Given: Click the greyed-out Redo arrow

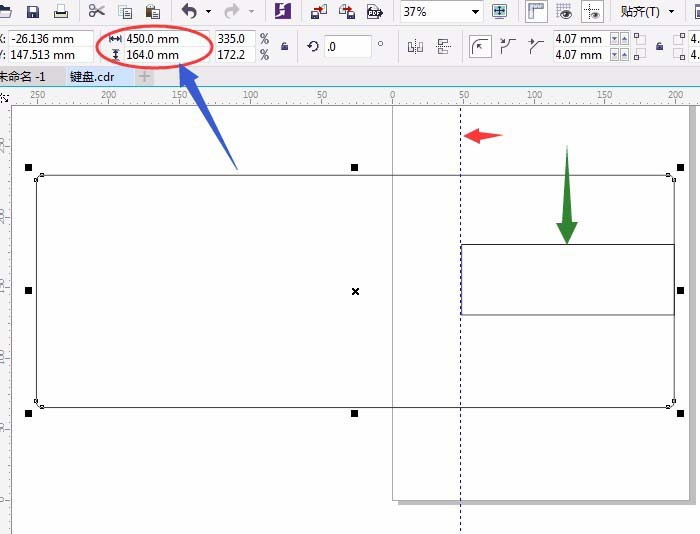Looking at the screenshot, I should [x=232, y=11].
